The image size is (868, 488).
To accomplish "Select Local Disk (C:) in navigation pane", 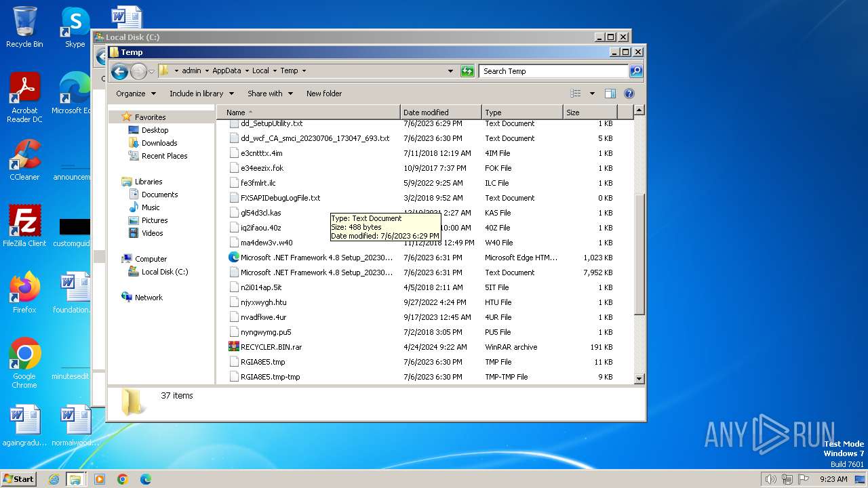I will [x=165, y=272].
